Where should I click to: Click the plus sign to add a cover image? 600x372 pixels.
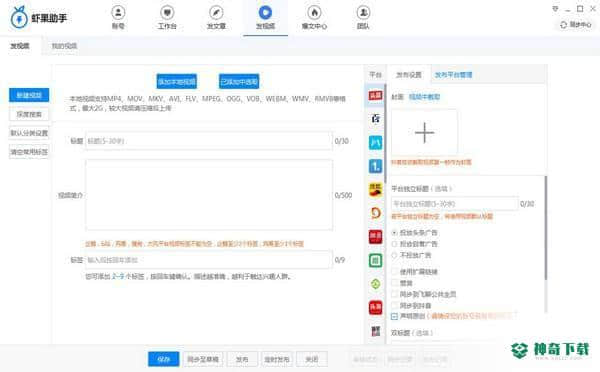424,132
